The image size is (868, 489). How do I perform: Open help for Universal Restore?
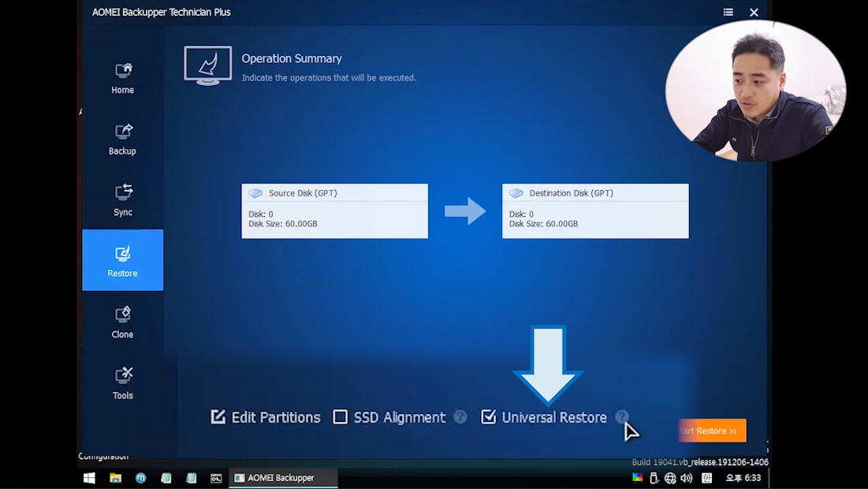622,416
